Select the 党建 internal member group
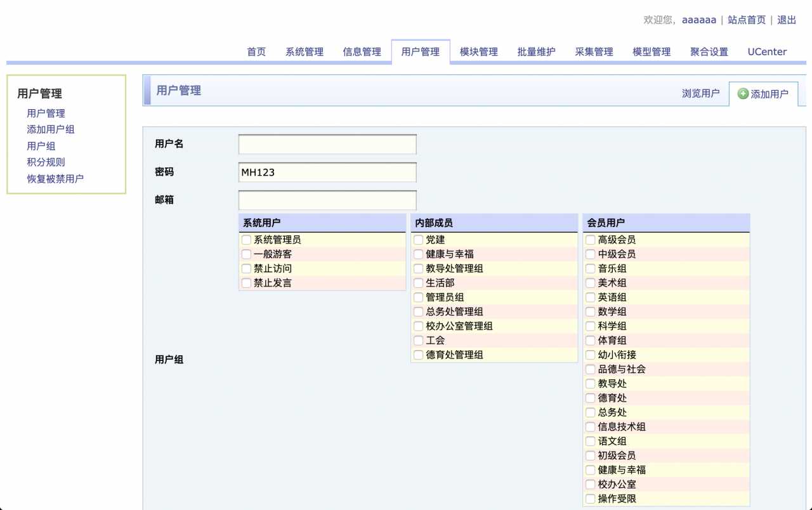Viewport: 812px width, 510px height. (x=418, y=240)
